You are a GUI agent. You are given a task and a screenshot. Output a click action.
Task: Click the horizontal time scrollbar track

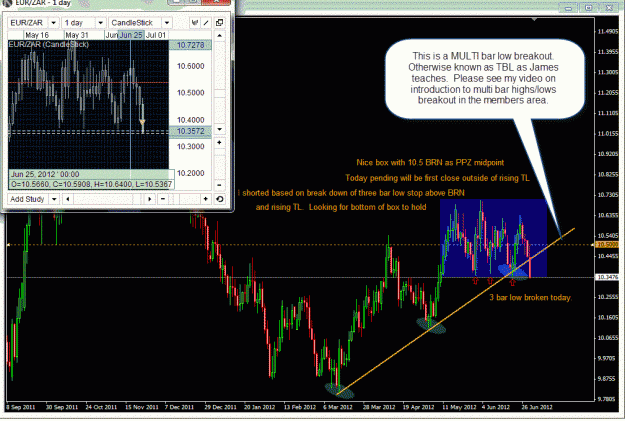coord(108,199)
